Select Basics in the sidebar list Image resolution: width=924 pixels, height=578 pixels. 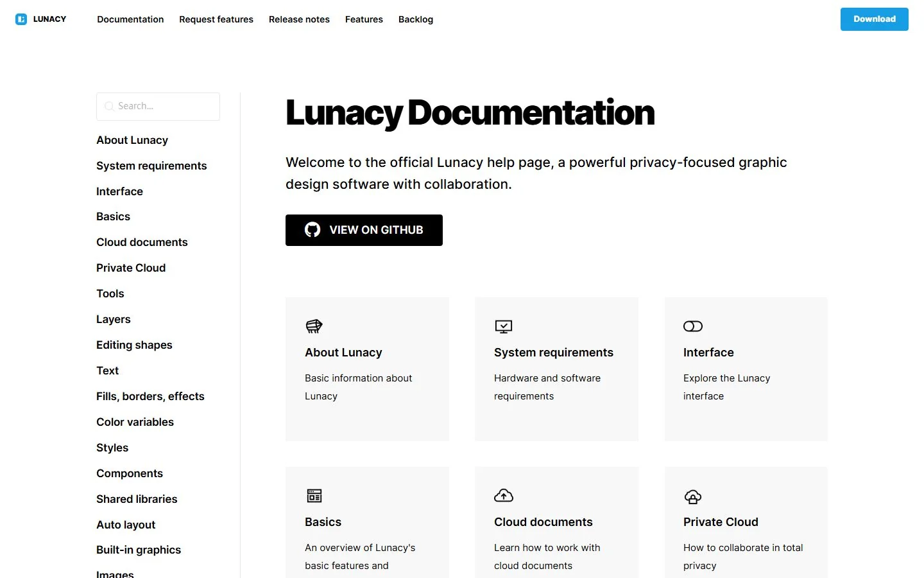(x=113, y=216)
